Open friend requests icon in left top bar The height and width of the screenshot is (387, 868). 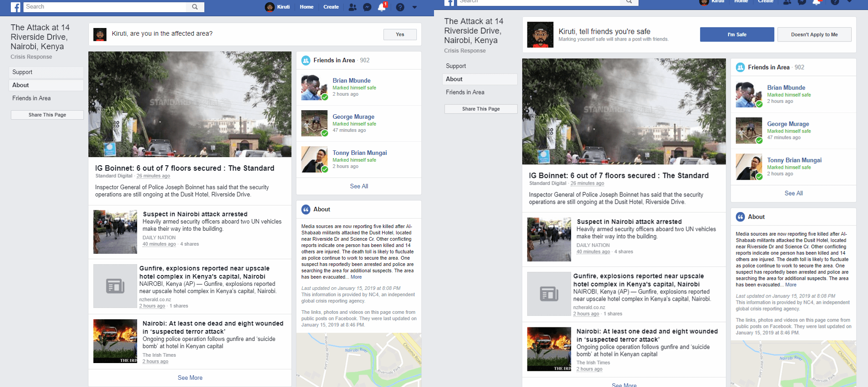point(353,7)
